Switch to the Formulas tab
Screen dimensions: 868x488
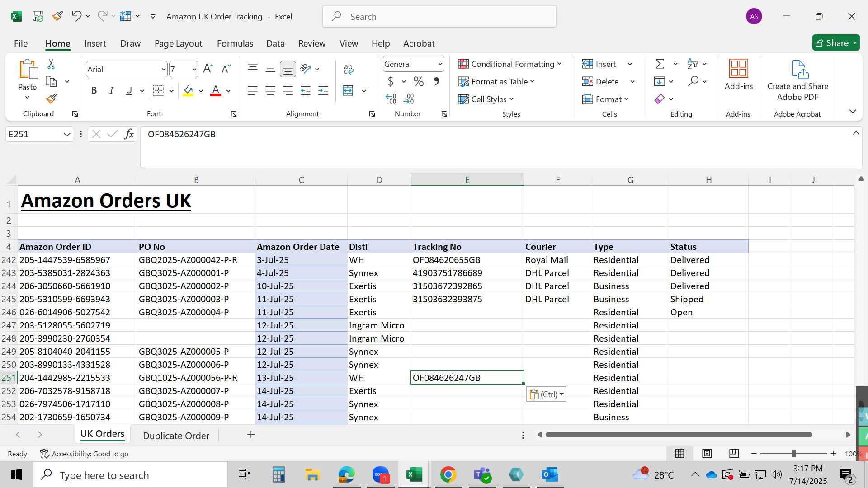[x=235, y=43]
